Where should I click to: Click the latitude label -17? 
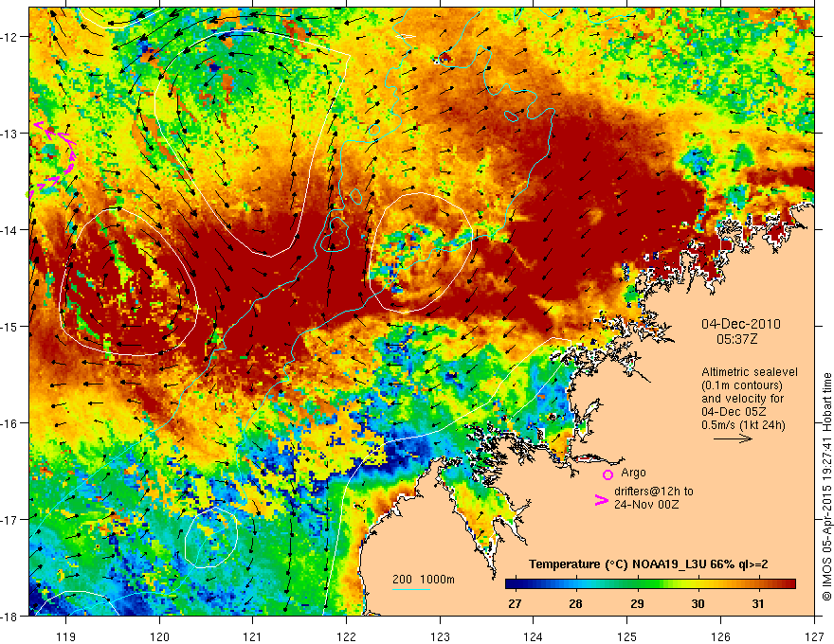click(x=10, y=520)
